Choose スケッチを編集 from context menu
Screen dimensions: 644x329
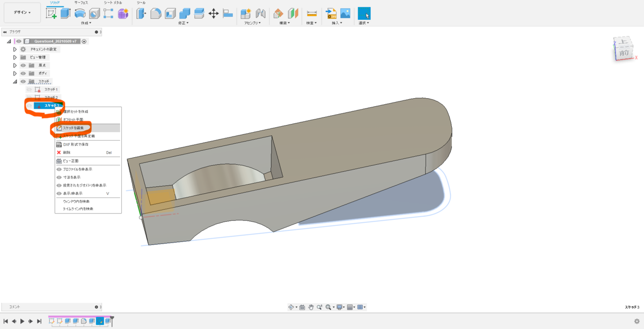[x=88, y=128]
